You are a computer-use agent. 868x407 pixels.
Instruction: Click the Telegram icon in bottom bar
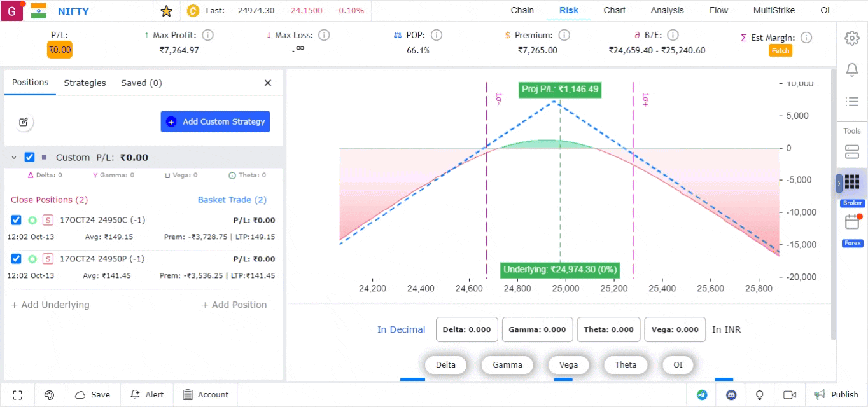tap(702, 395)
